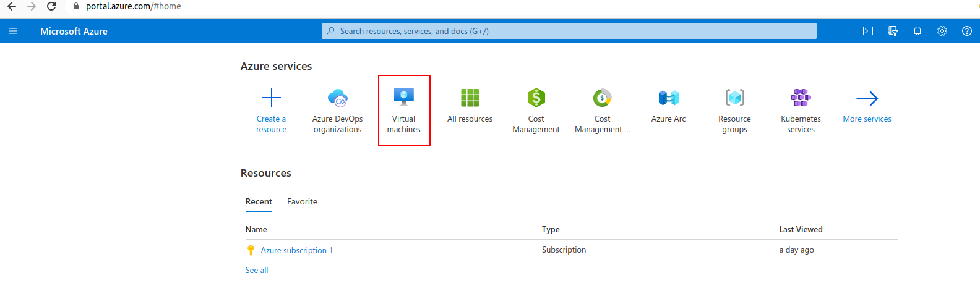Click the All resources label

point(470,119)
